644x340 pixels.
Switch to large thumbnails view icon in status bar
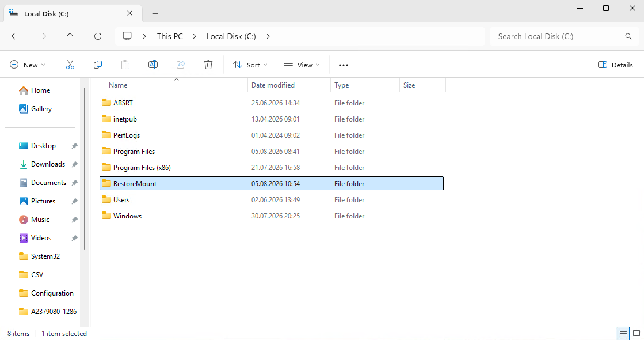coord(637,334)
